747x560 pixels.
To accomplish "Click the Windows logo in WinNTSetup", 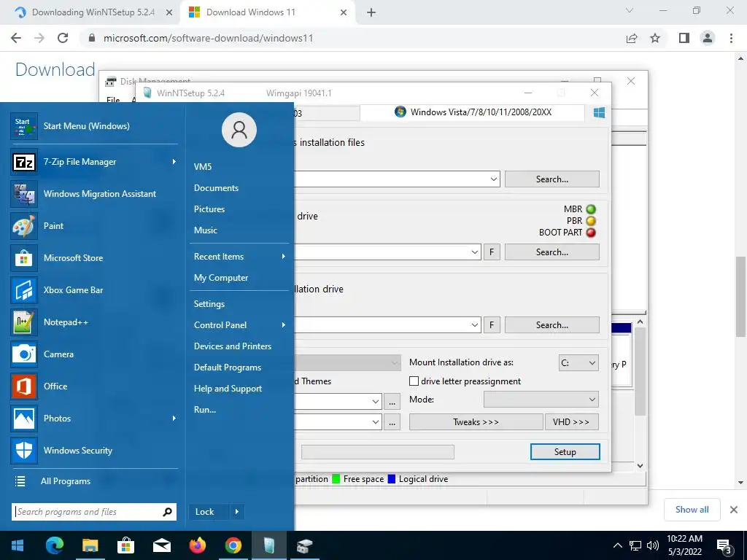I will pos(599,112).
